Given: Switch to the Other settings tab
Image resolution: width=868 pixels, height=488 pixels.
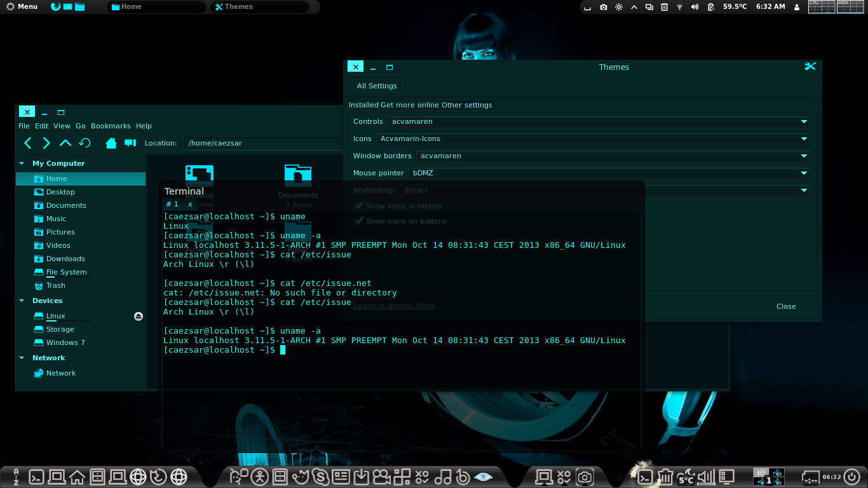Looking at the screenshot, I should pos(467,105).
